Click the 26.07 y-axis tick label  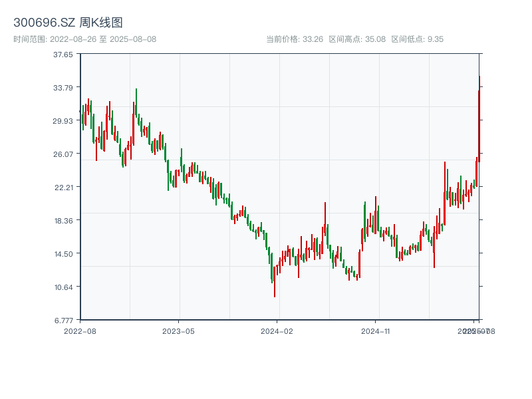pyautogui.click(x=63, y=154)
